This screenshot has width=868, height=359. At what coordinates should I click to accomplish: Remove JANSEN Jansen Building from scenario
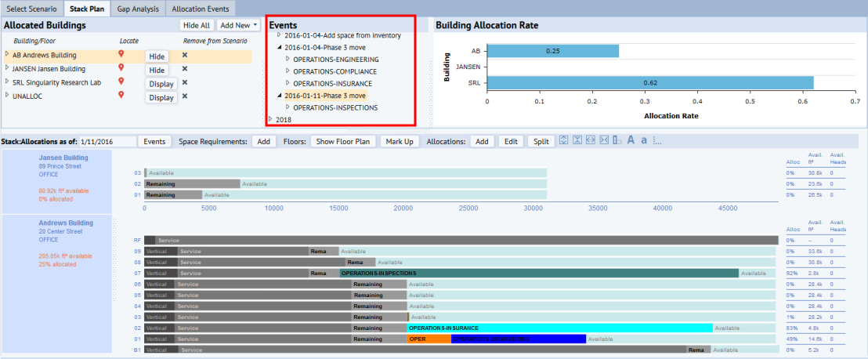point(185,69)
